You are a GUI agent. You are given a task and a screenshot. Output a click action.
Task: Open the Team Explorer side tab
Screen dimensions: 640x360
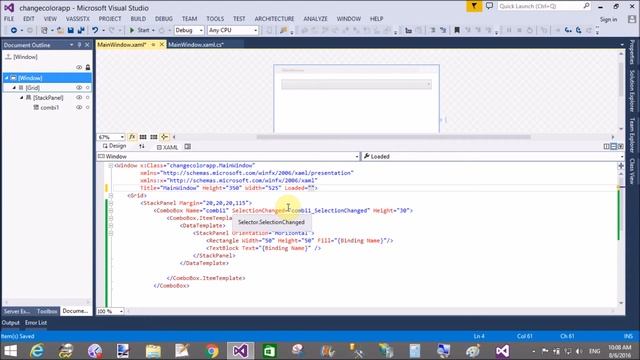(632, 135)
